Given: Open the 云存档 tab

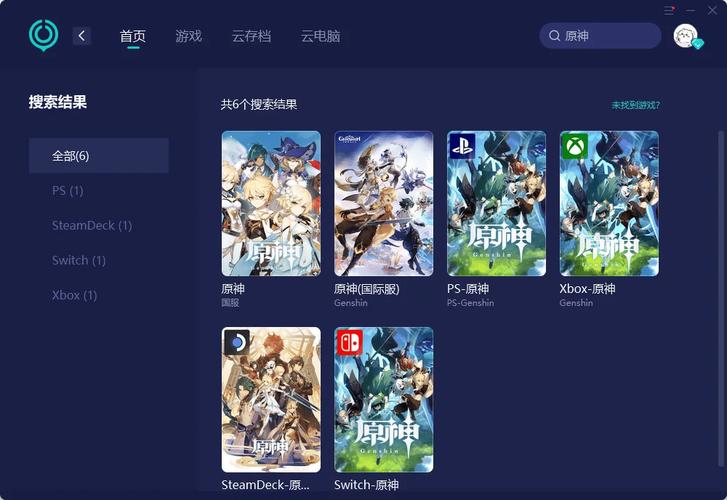Looking at the screenshot, I should (x=251, y=36).
